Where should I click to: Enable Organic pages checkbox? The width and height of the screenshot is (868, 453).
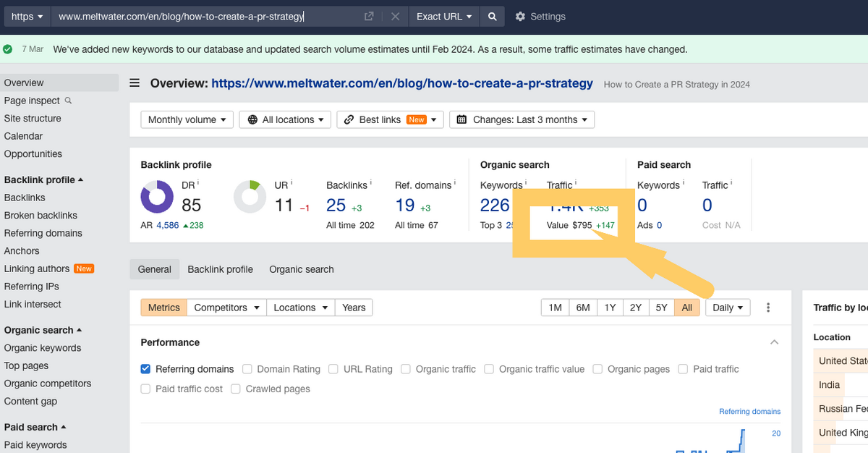pos(597,369)
